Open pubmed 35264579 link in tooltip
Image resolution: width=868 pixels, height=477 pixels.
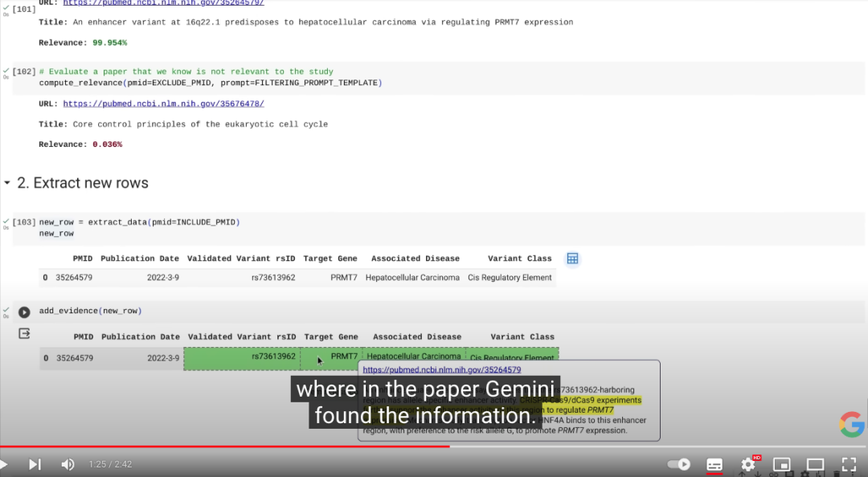(x=441, y=370)
